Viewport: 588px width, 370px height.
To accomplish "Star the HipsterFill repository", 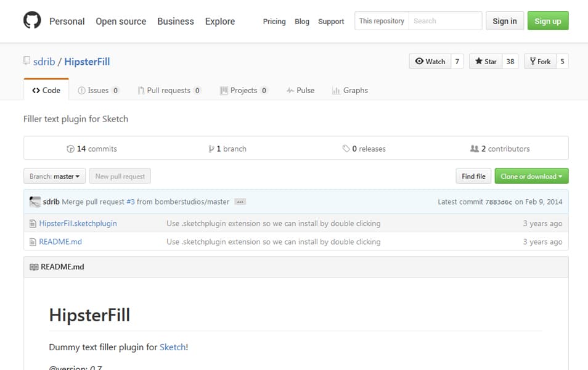I will [x=486, y=62].
